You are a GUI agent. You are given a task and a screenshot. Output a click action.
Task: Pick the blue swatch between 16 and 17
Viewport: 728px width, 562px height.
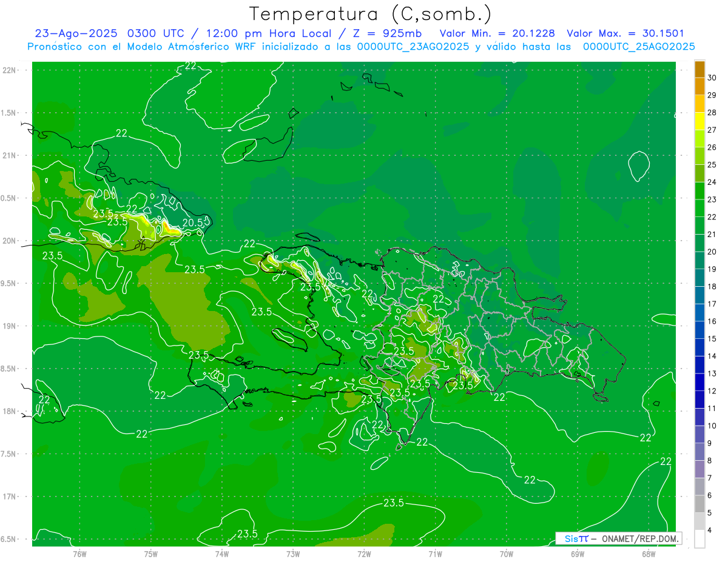pyautogui.click(x=699, y=313)
